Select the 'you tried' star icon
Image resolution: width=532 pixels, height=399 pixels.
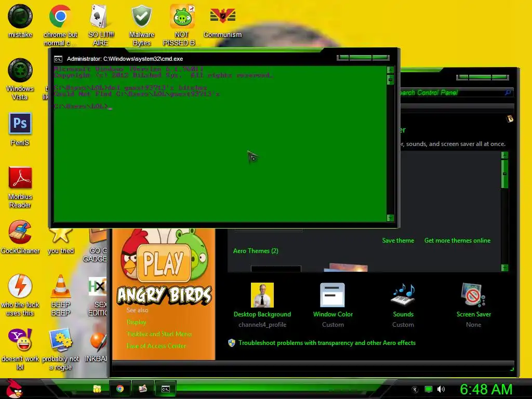[60, 241]
